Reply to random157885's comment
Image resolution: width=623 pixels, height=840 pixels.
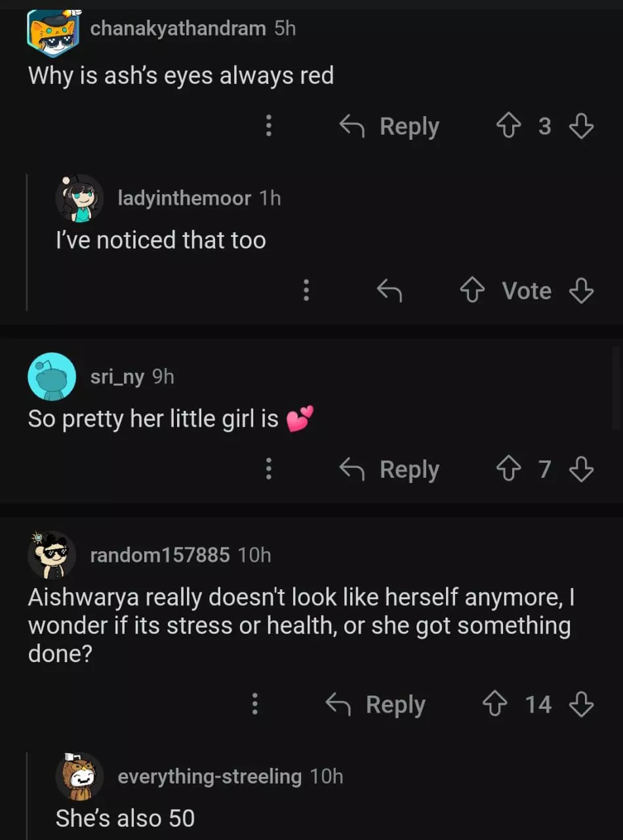(376, 705)
